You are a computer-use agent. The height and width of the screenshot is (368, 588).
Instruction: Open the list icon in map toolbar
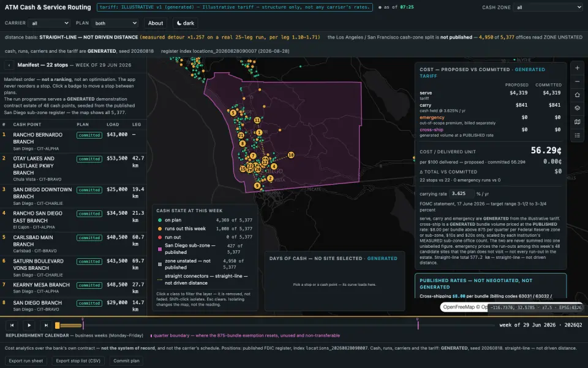(x=577, y=135)
